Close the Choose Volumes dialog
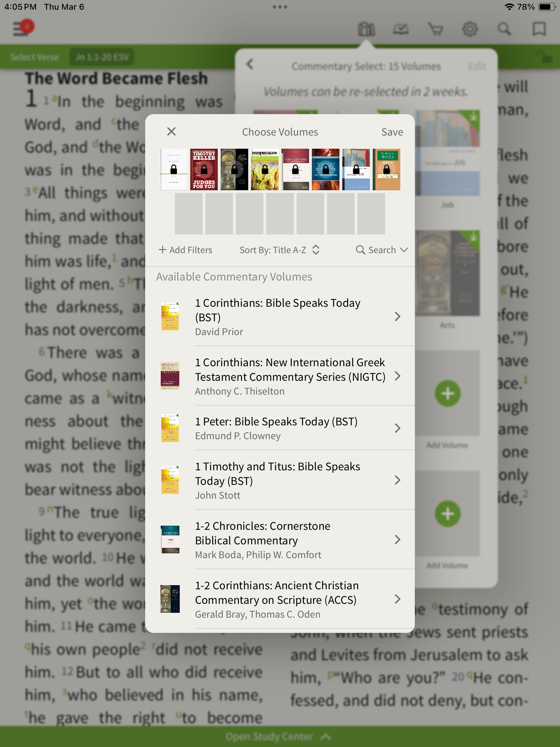 click(x=171, y=131)
